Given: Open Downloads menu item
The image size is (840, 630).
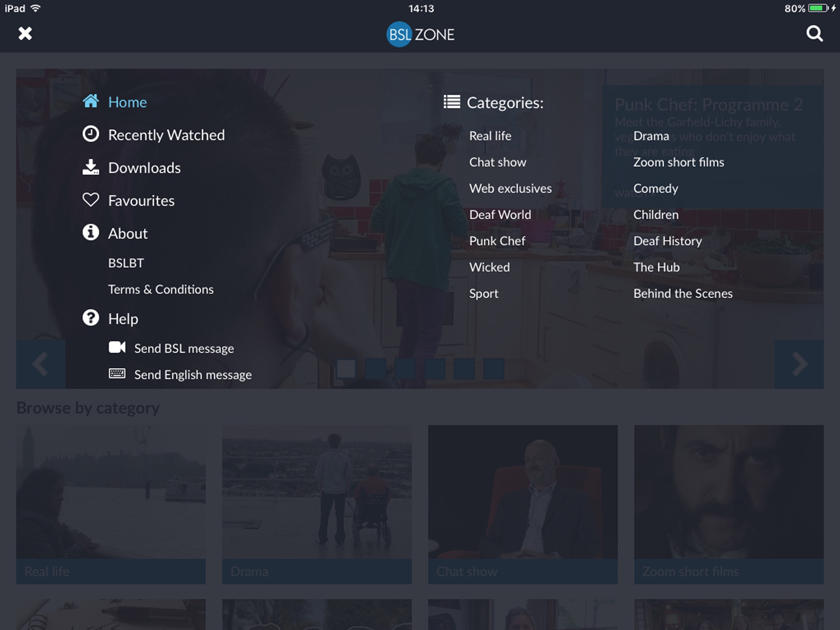Looking at the screenshot, I should click(144, 168).
